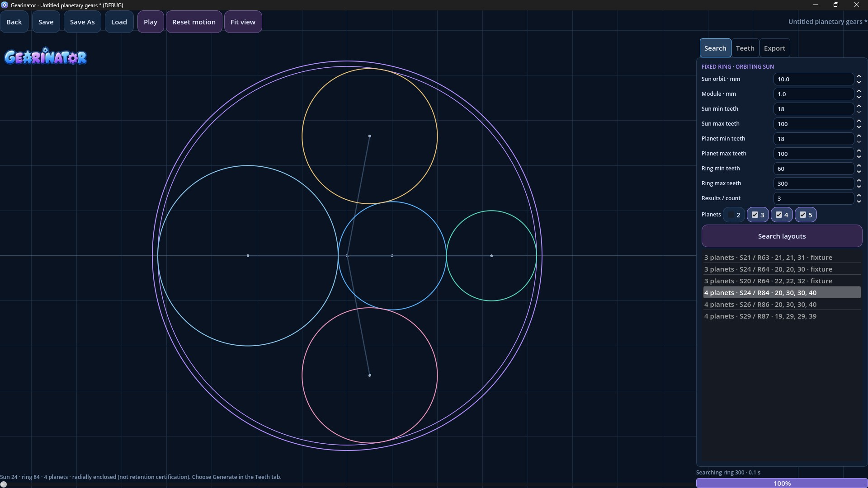The height and width of the screenshot is (488, 868).
Task: Click the pink bottom planet's center point
Action: point(370,375)
